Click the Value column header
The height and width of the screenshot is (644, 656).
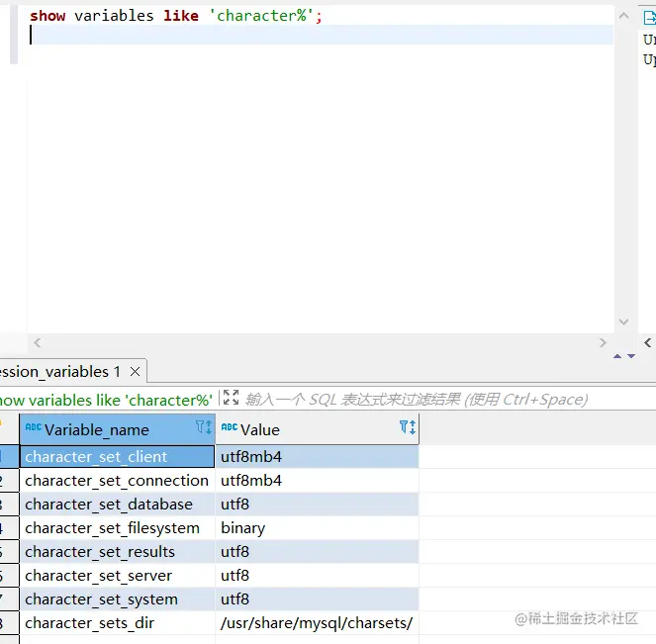(318, 429)
